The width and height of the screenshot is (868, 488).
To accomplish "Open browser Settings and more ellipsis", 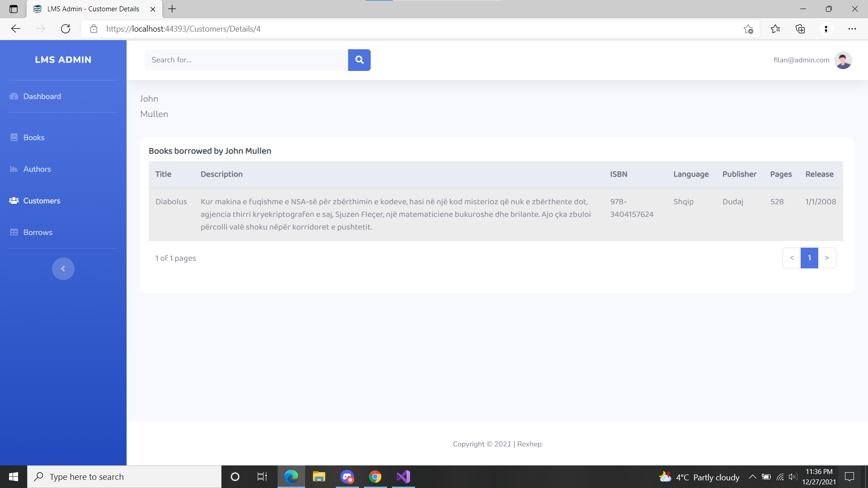I will click(852, 29).
